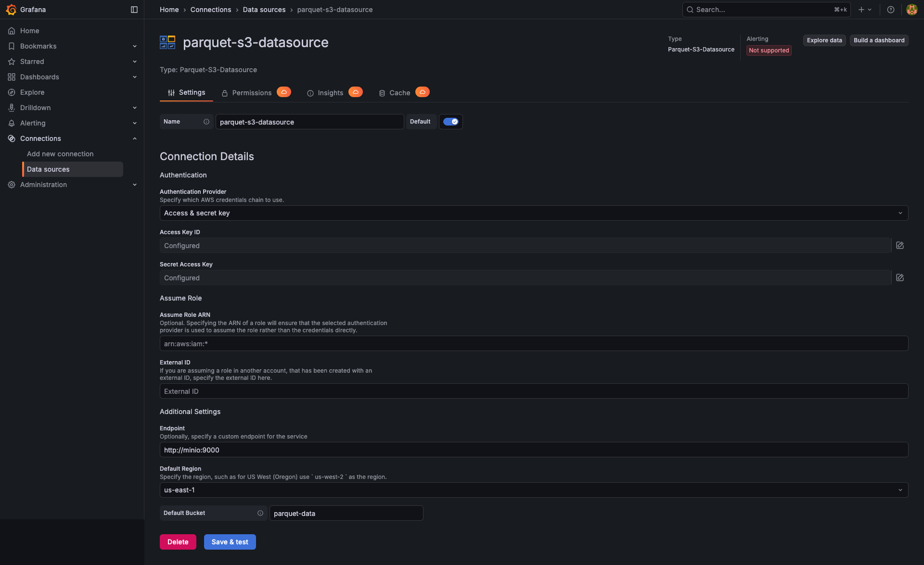
Task: Switch to the Insights tab
Action: click(x=325, y=93)
